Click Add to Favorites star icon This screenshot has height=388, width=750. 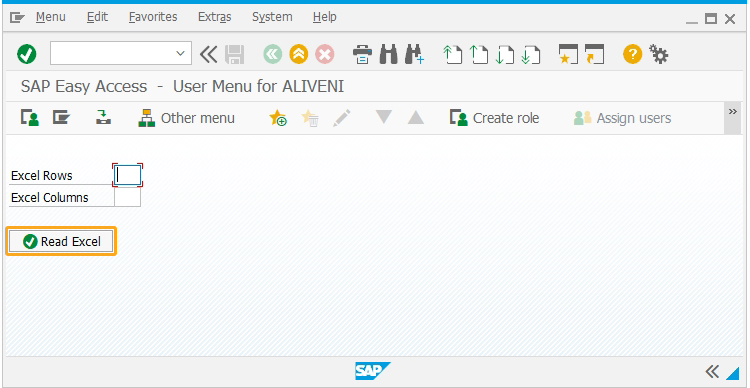(278, 118)
